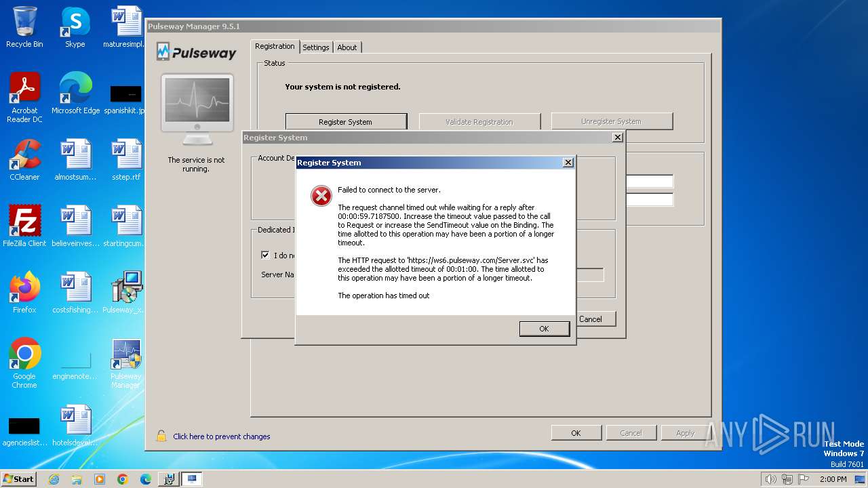Open agencieslist desktop file
This screenshot has width=868, height=488.
24,431
